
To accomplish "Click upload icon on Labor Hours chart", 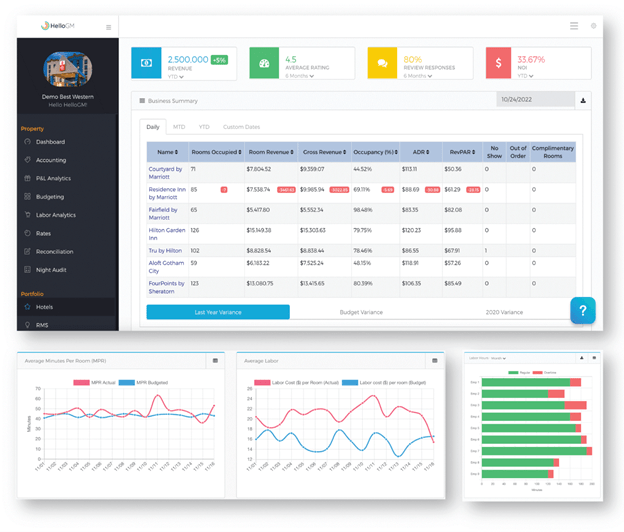I will 582,358.
